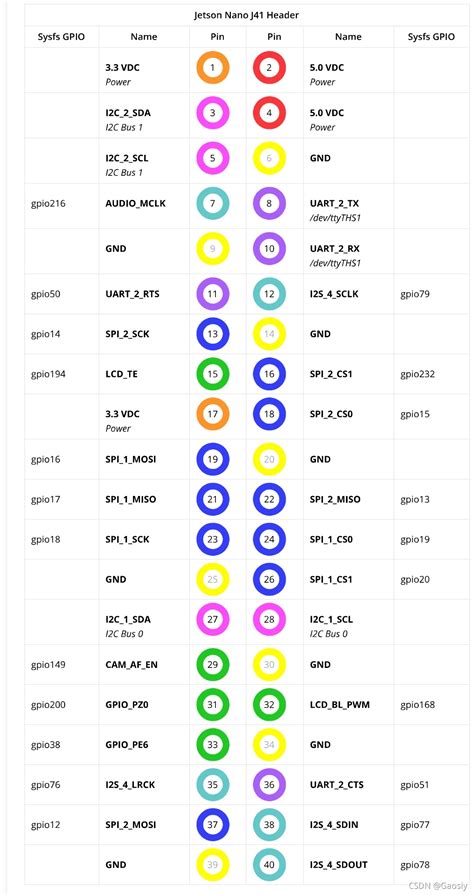Select the blue pin 19 circle
This screenshot has height=895, width=474.
(x=212, y=459)
